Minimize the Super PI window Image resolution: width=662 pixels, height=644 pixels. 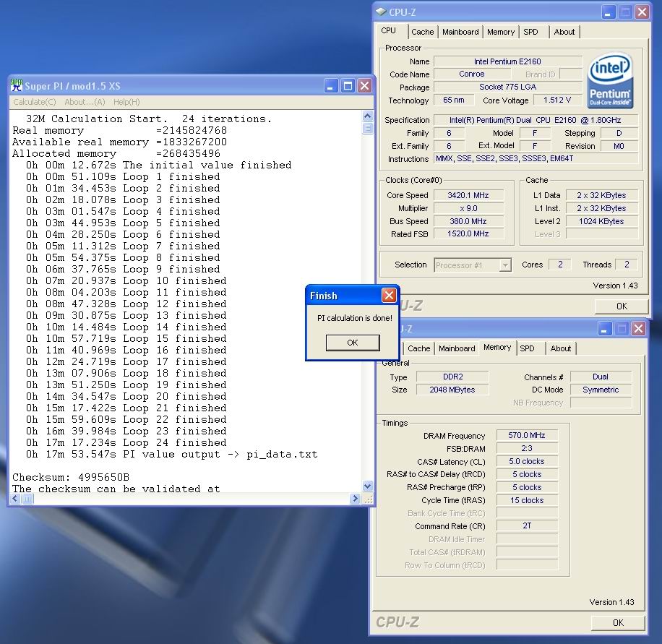click(330, 86)
